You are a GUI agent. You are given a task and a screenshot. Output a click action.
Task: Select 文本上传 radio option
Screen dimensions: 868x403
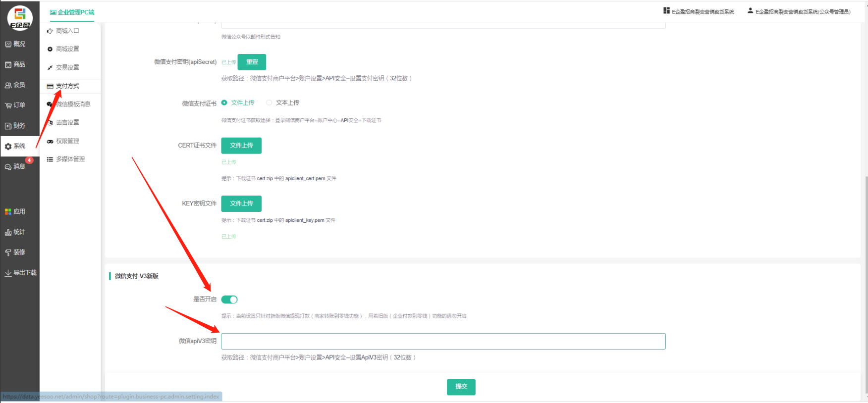point(269,102)
